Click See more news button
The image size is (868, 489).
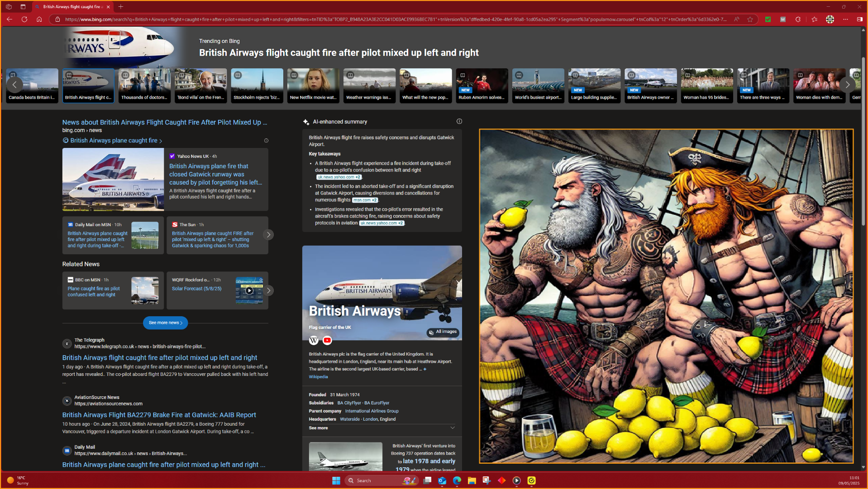click(x=165, y=323)
